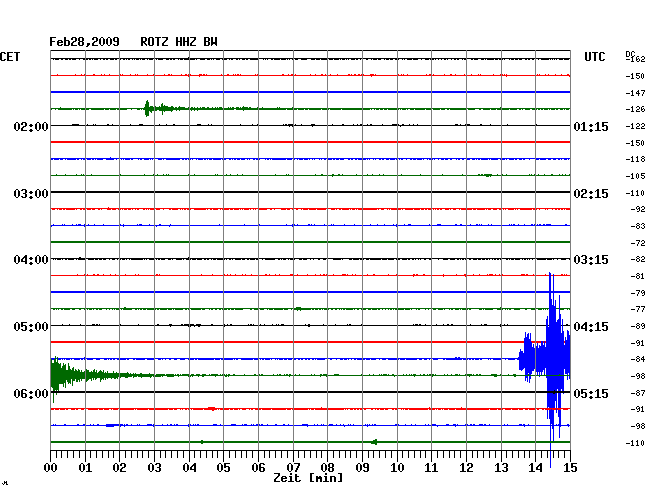Click minute tick label 09
Image resolution: width=650 pixels, height=494 pixels.
pos(362,468)
